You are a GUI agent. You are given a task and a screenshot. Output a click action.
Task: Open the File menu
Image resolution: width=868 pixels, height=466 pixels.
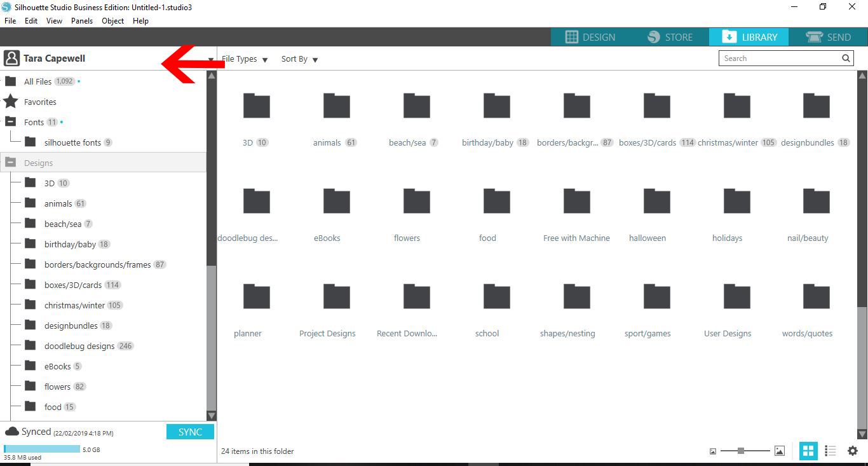pos(10,21)
